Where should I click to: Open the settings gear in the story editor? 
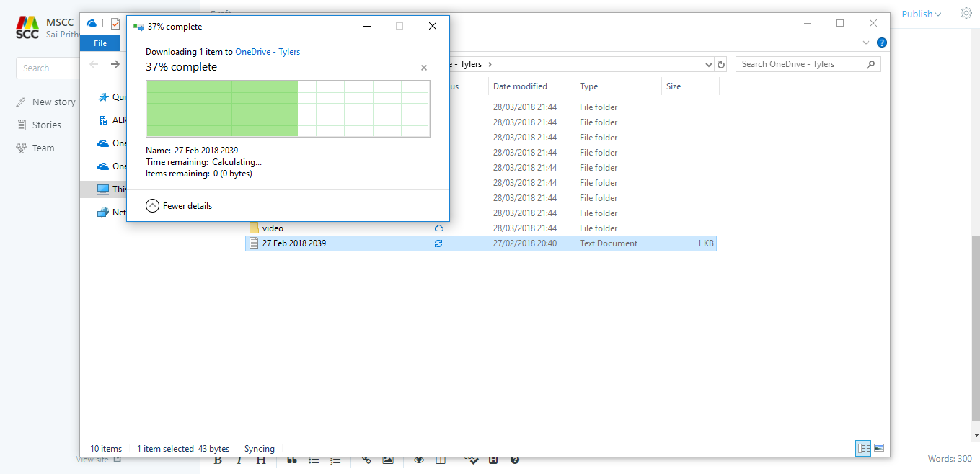point(966,13)
